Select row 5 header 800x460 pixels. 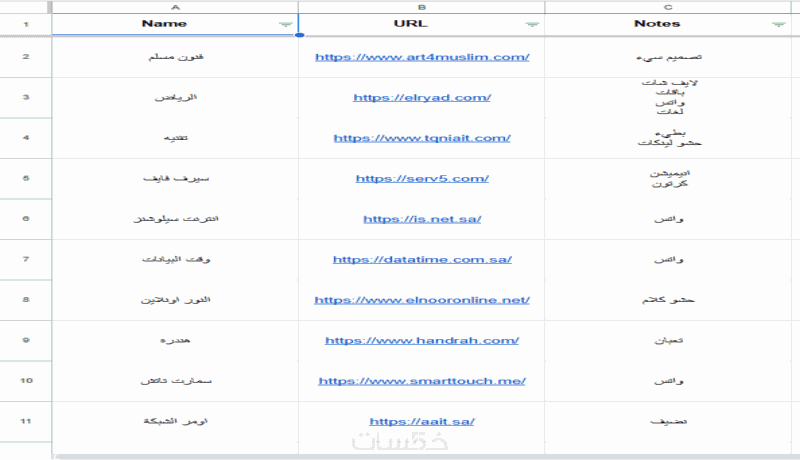coord(26,178)
